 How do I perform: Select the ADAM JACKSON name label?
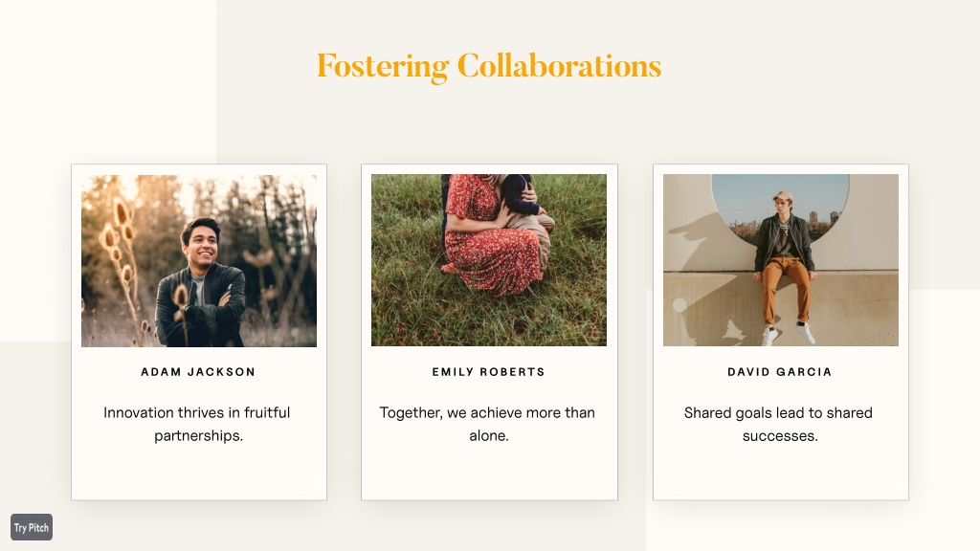point(198,372)
